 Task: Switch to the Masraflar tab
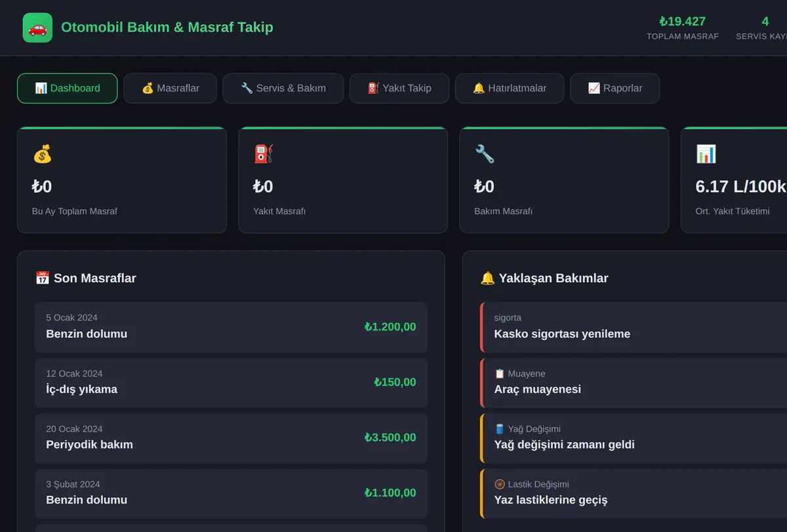tap(170, 89)
